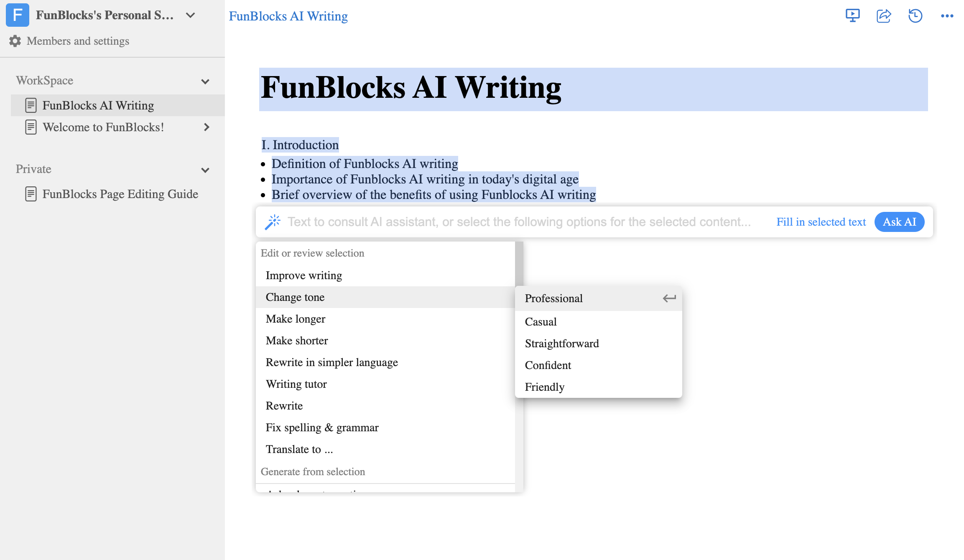This screenshot has height=560, width=964.
Task: Click the WorkSpace section label
Action: click(45, 81)
